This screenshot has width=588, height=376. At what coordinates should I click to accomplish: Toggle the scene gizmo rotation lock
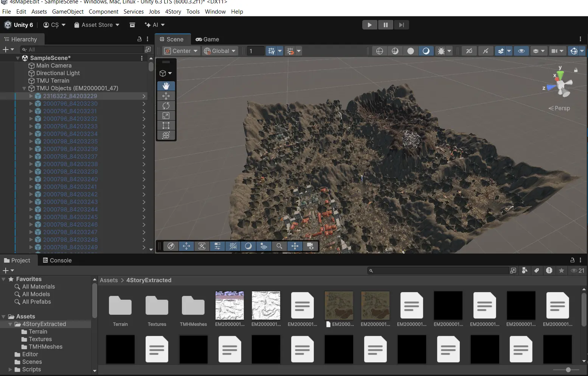tap(576, 70)
